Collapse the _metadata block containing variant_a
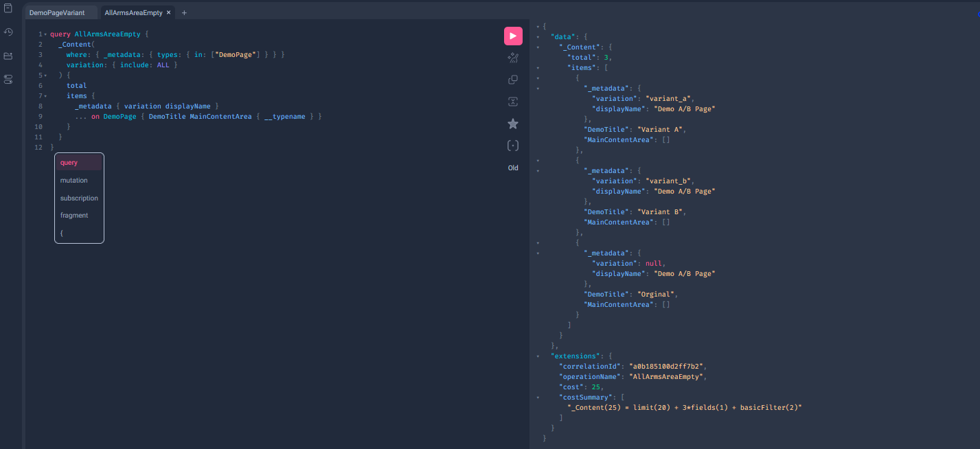This screenshot has width=980, height=449. 538,88
